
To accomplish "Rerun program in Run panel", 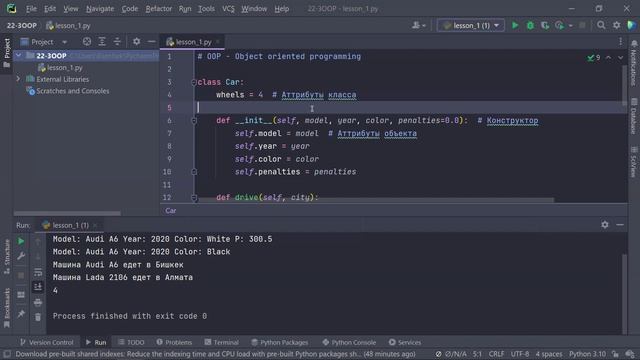I will (21, 241).
